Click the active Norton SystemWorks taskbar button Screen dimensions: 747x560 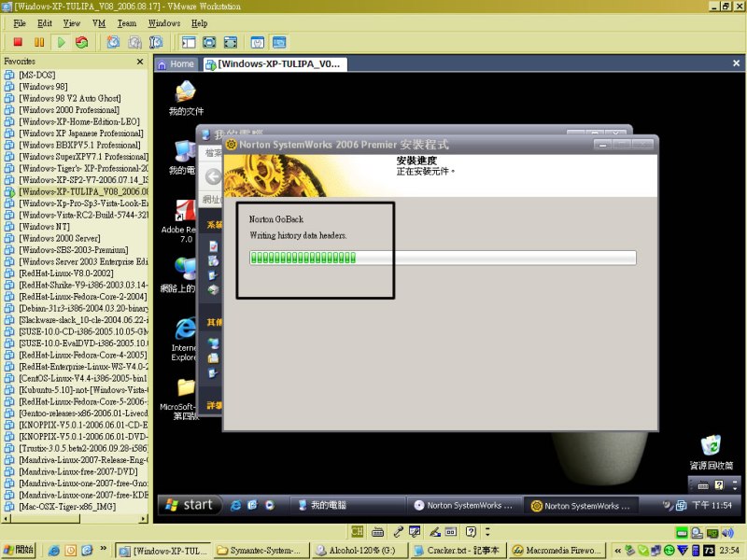(x=581, y=505)
